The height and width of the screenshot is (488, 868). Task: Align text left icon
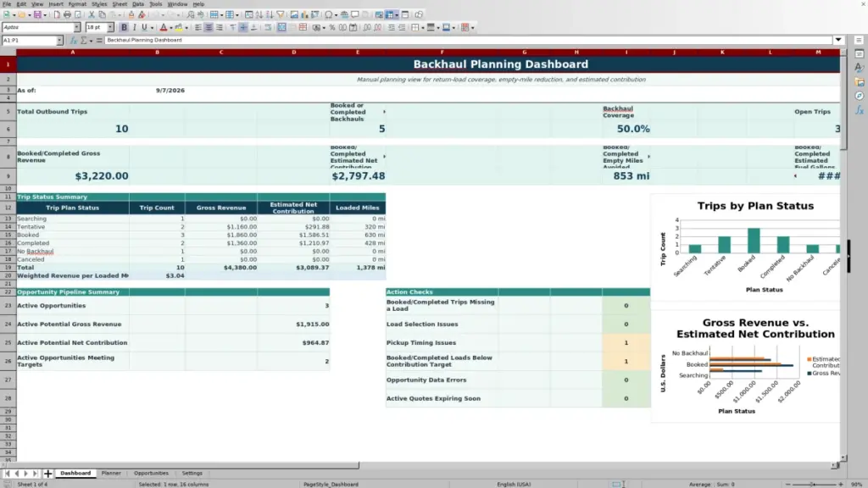(x=198, y=27)
